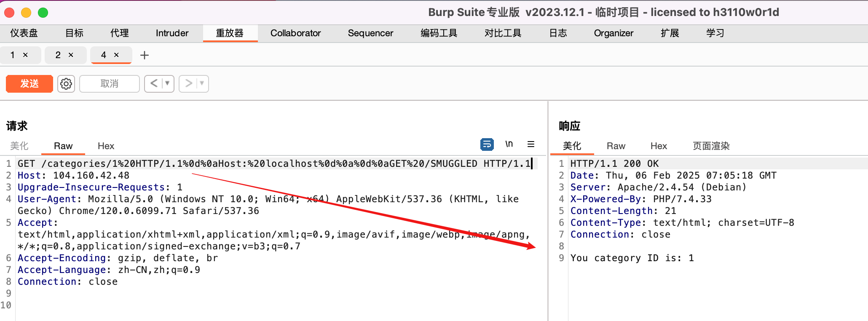Open the 仪表盘 dashboard tab
This screenshot has width=868, height=321.
[x=24, y=33]
